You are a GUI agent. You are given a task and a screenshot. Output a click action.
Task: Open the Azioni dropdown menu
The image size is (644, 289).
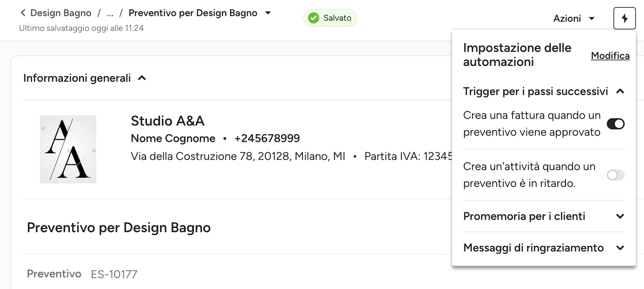[574, 18]
